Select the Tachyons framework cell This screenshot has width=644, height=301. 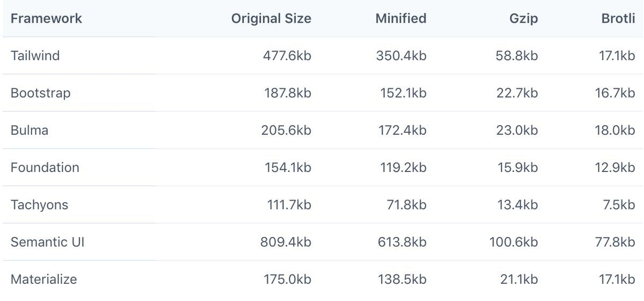click(x=39, y=205)
